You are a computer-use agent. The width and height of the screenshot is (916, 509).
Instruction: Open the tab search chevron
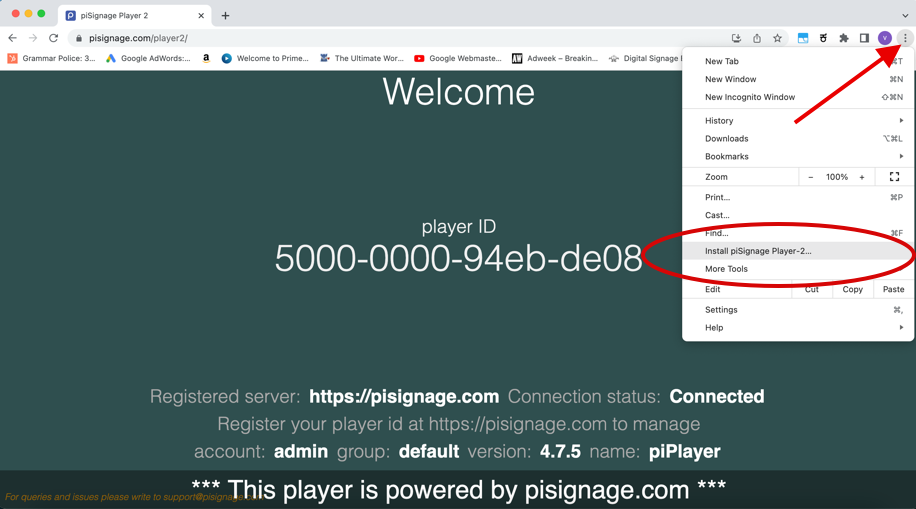(x=905, y=16)
